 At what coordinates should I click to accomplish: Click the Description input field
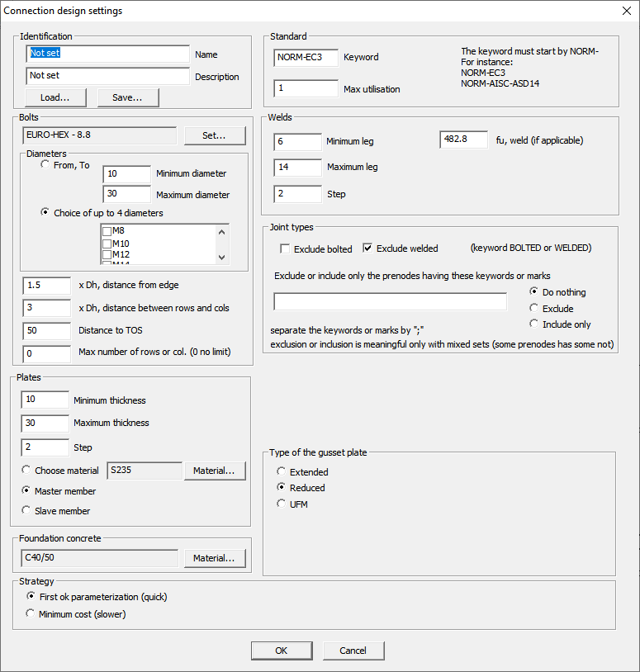click(x=107, y=76)
